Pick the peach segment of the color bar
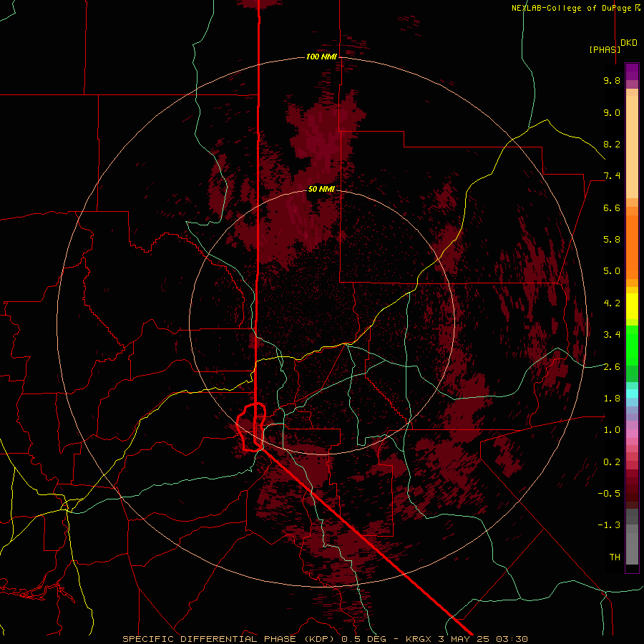Screen dimensions: 644x644 click(632, 147)
